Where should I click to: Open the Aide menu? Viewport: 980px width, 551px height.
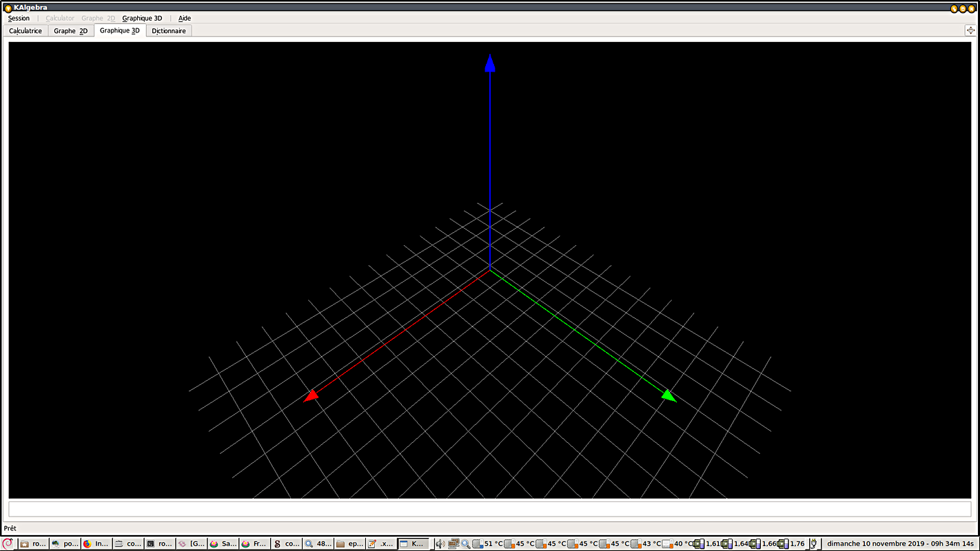(185, 19)
